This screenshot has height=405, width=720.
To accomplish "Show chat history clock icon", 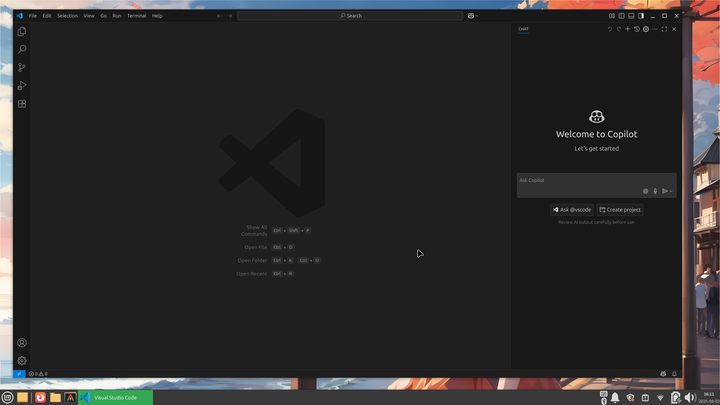I will point(637,29).
